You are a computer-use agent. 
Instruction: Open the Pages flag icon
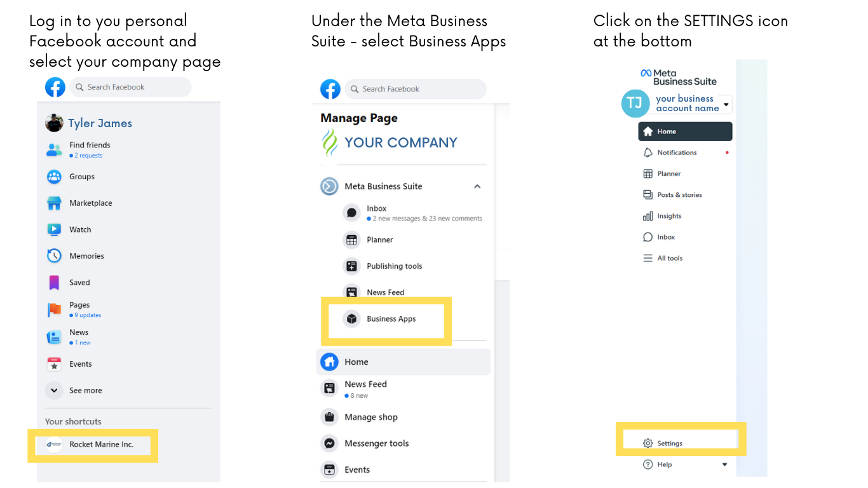point(54,309)
